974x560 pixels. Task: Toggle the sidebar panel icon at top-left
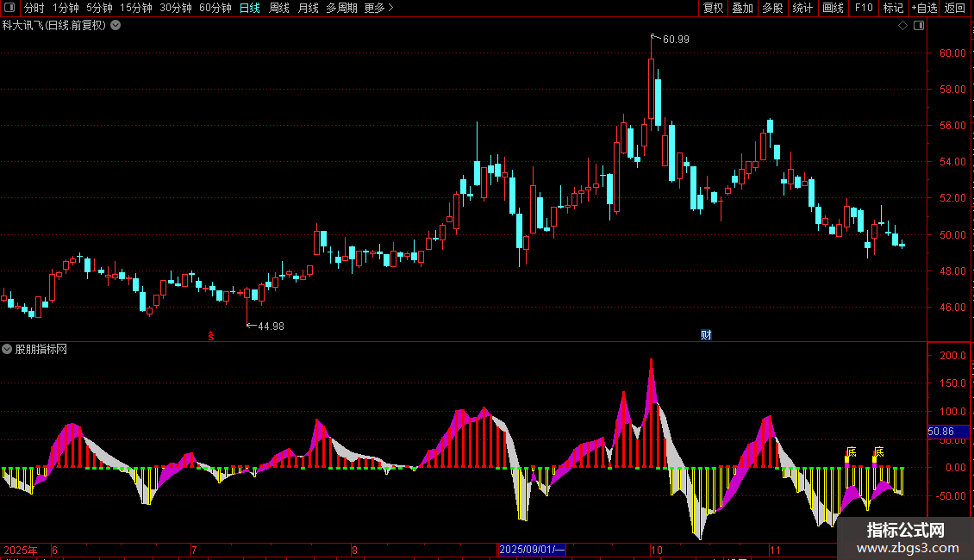tap(9, 8)
